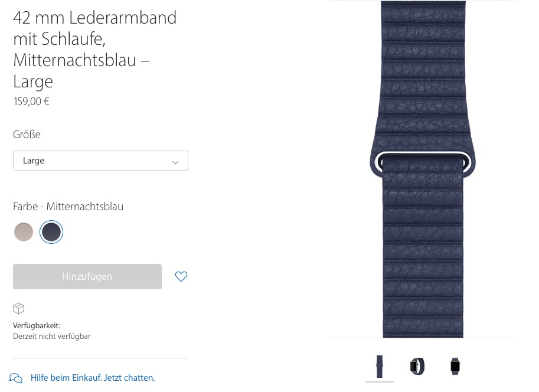The image size is (539, 392).
Task: Expand size options via chevron arrow
Action: [x=175, y=162]
